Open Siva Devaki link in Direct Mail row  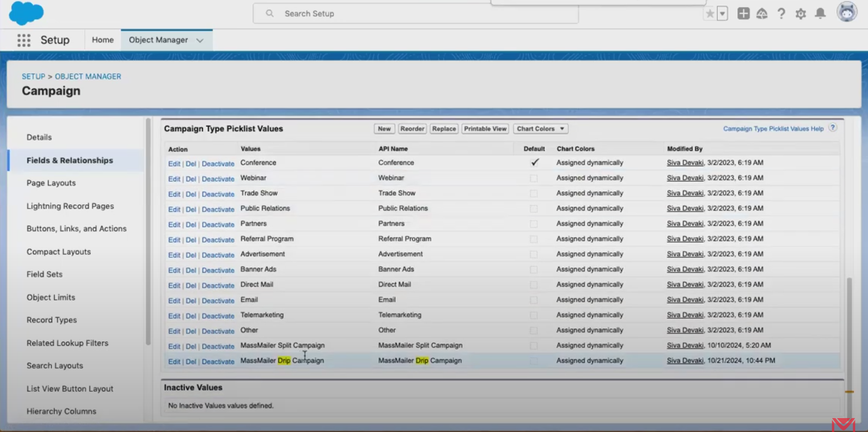tap(685, 285)
